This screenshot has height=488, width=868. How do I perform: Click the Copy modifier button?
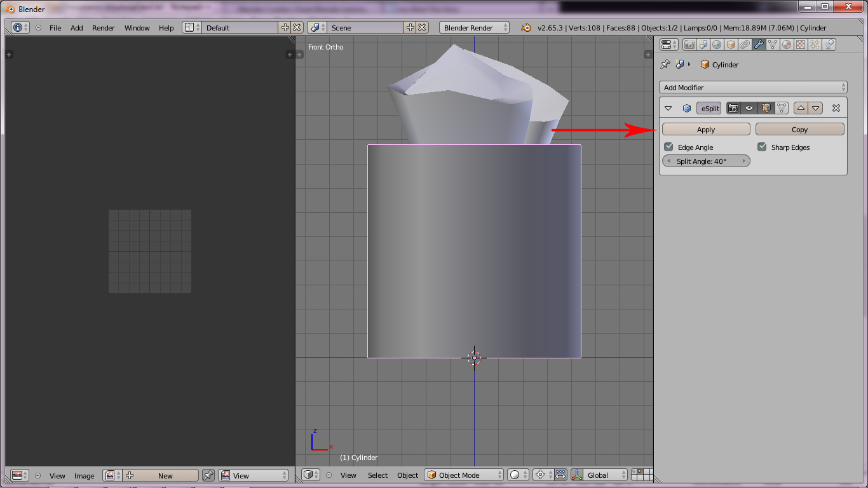pos(799,129)
